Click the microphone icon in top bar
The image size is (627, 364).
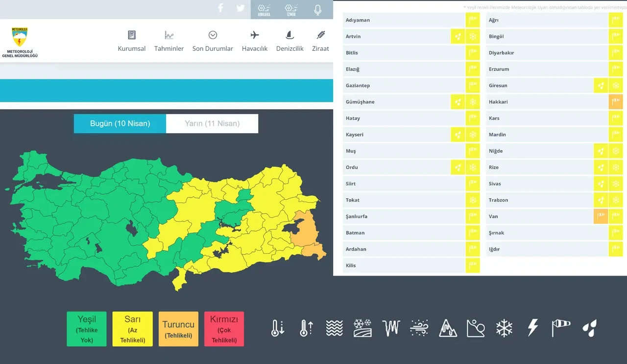pyautogui.click(x=318, y=10)
